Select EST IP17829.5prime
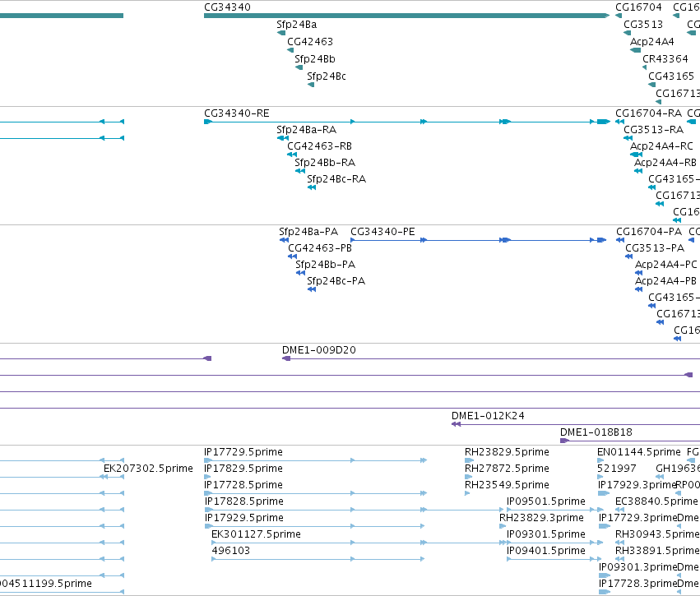Image resolution: width=700 pixels, height=596 pixels. (x=207, y=477)
